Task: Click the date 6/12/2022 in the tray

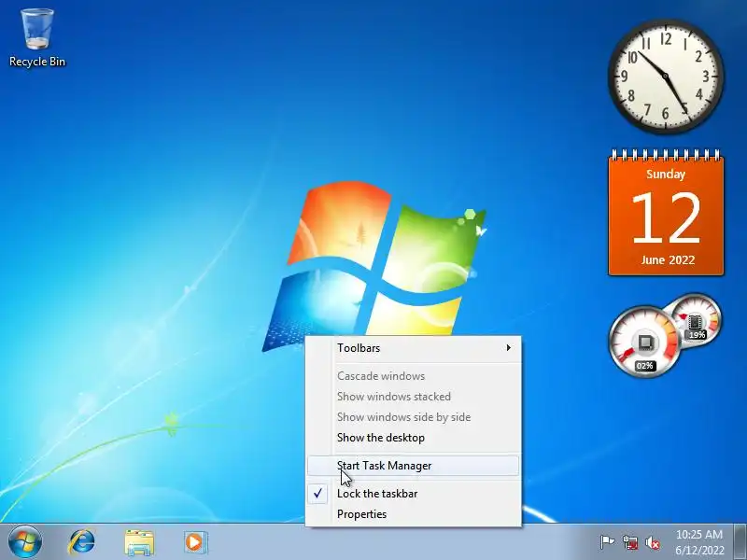Action: (x=699, y=550)
